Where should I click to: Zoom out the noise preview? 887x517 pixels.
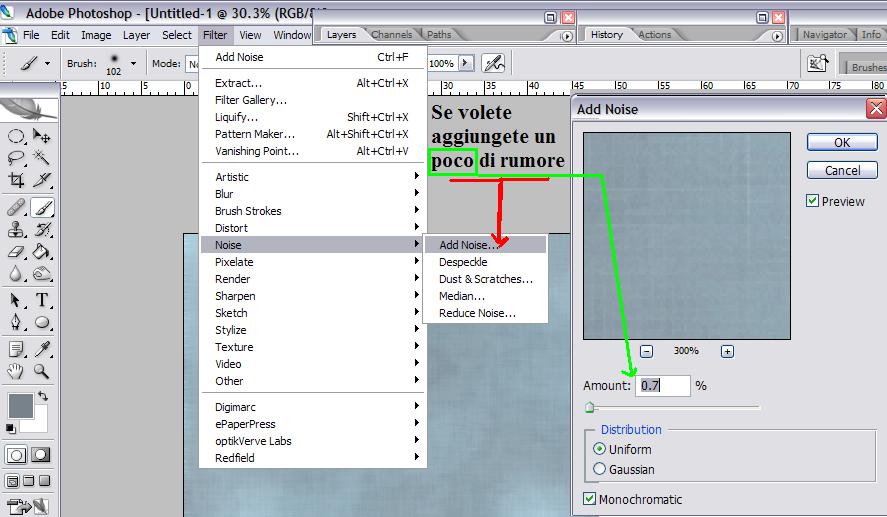click(646, 351)
